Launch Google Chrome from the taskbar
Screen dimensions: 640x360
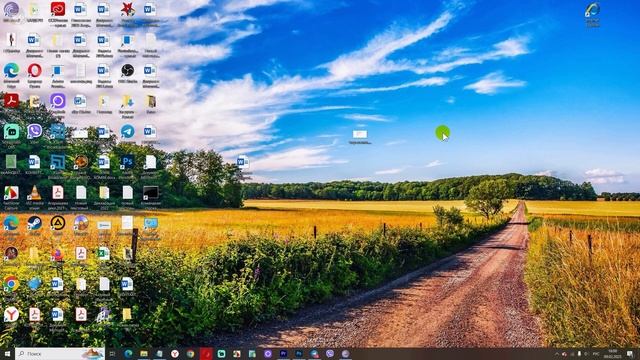coord(190,354)
